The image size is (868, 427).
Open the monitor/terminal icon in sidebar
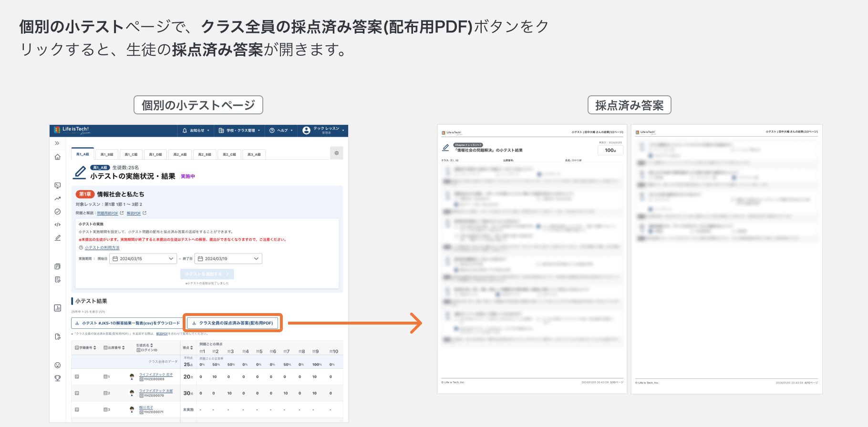point(57,185)
